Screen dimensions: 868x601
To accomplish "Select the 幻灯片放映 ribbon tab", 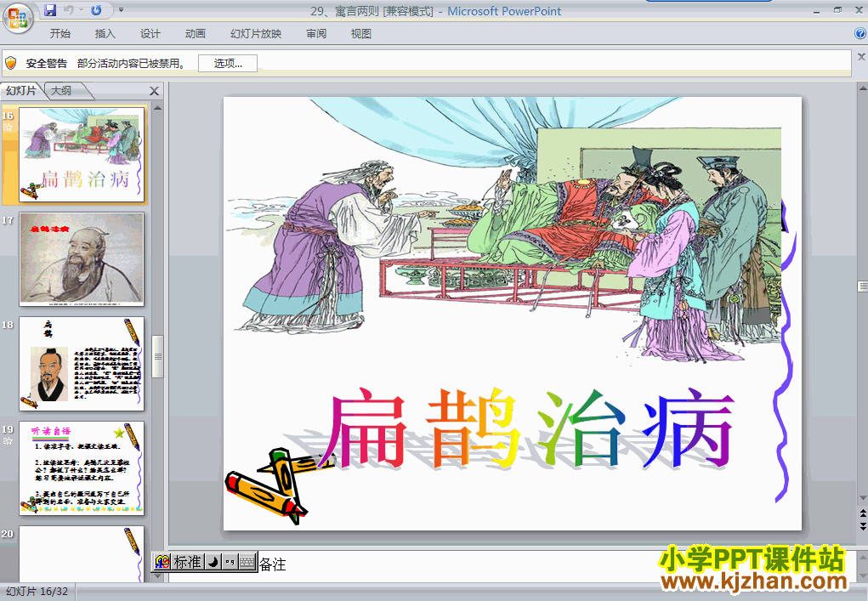I will click(256, 34).
